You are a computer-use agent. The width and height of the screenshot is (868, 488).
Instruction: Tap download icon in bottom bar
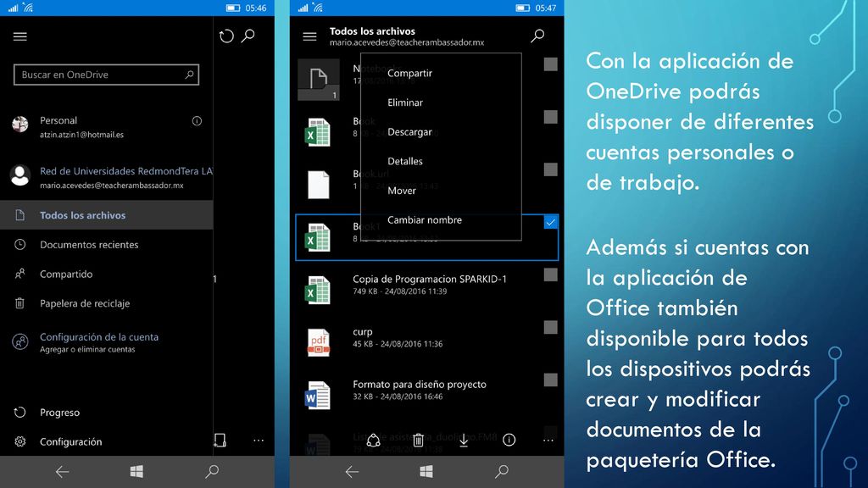click(x=464, y=441)
